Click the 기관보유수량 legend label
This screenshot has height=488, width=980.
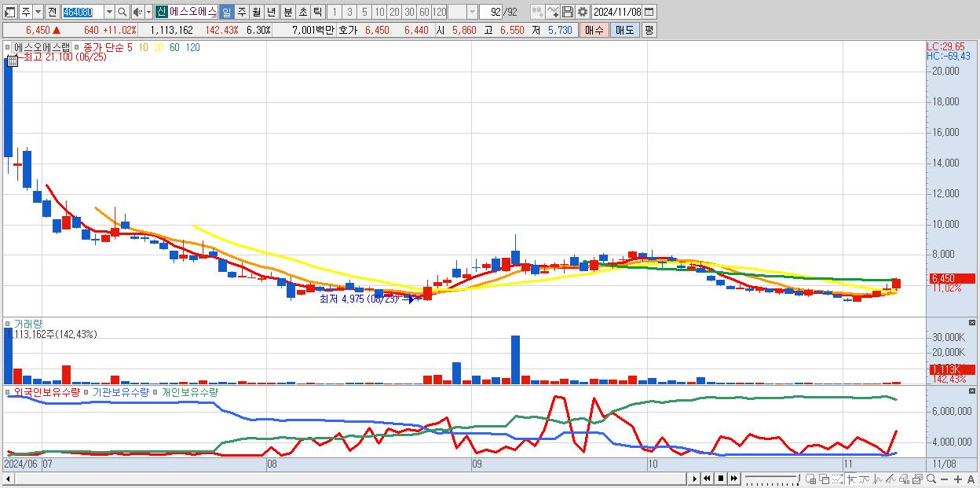pyautogui.click(x=120, y=391)
